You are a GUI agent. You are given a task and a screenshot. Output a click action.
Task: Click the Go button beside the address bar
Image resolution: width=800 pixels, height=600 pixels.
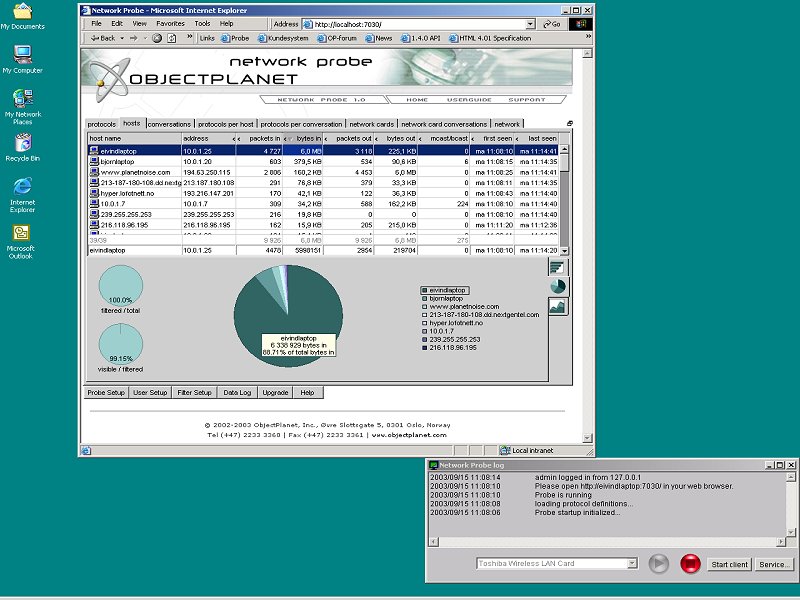[552, 24]
